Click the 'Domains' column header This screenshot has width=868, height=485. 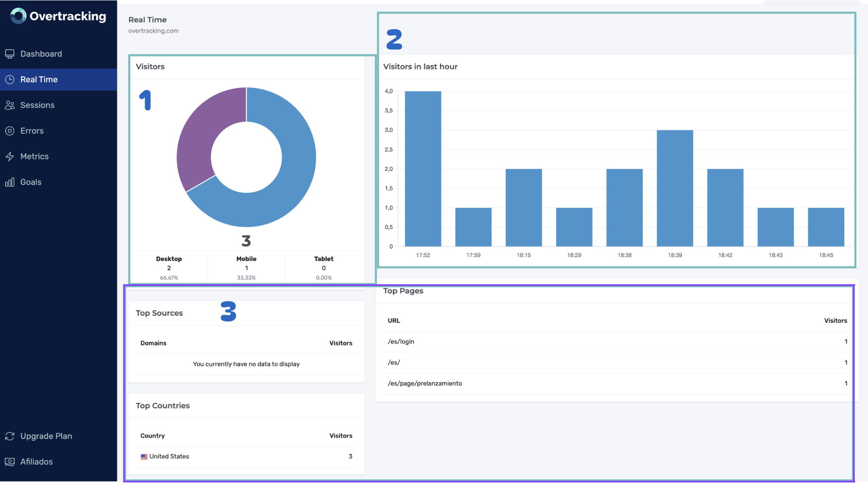[x=153, y=343]
